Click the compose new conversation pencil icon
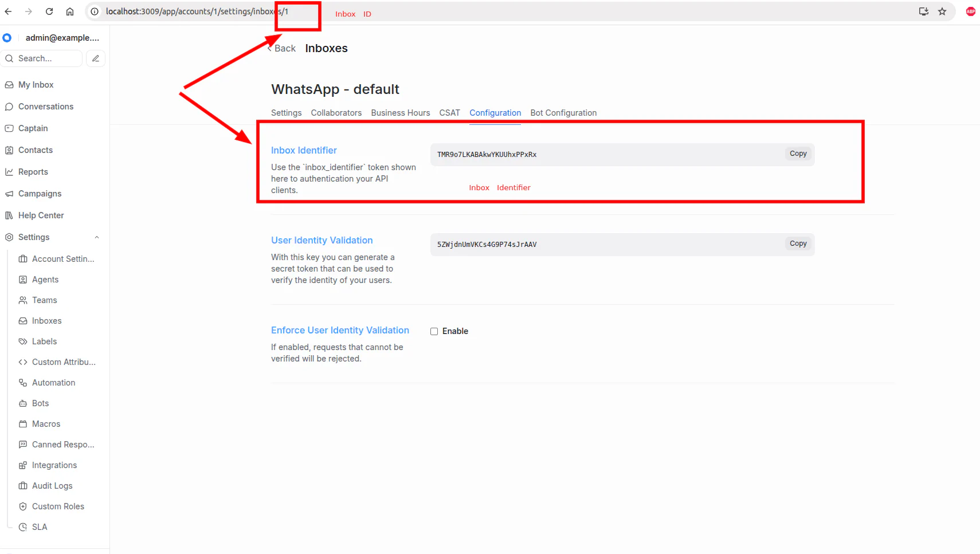 coord(96,58)
